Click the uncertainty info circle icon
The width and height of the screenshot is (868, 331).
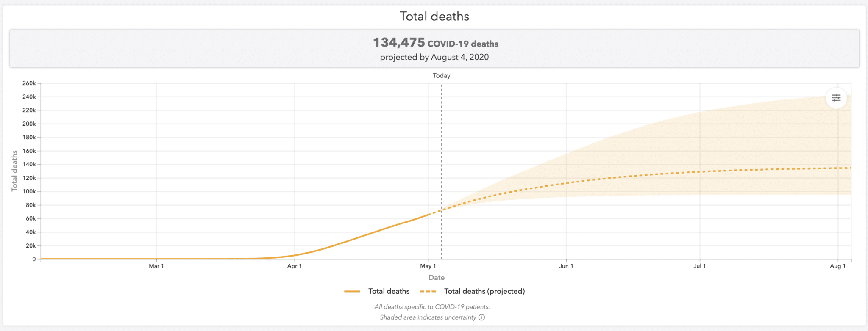pos(481,317)
